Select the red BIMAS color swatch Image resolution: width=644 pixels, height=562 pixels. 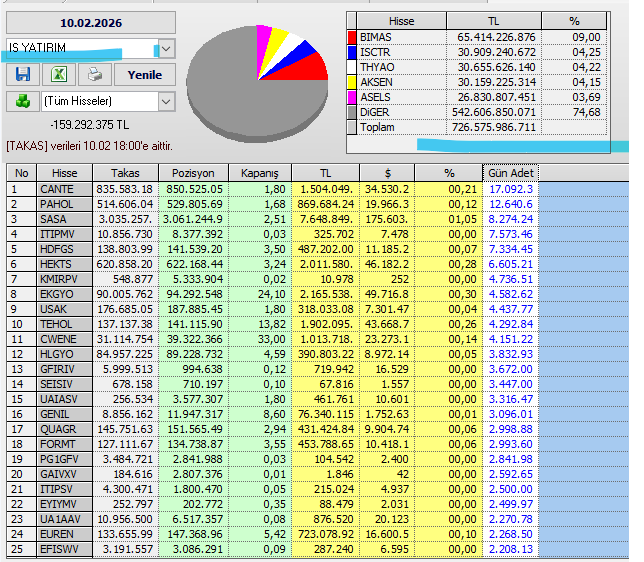352,37
